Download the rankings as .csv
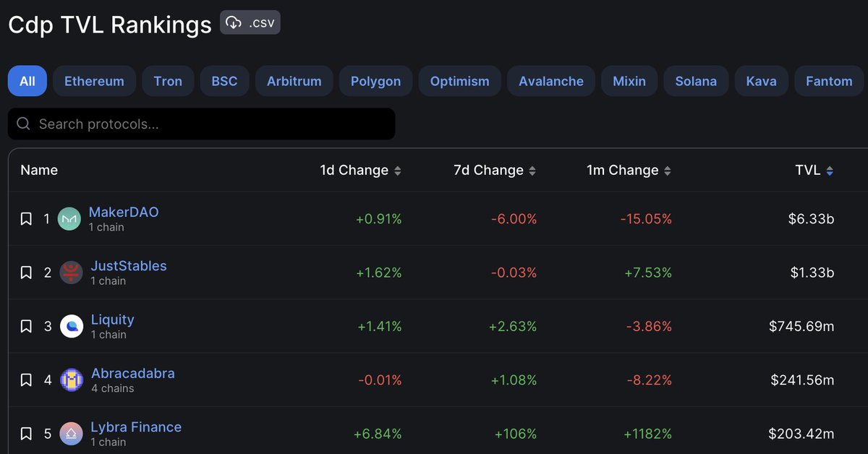 point(250,22)
